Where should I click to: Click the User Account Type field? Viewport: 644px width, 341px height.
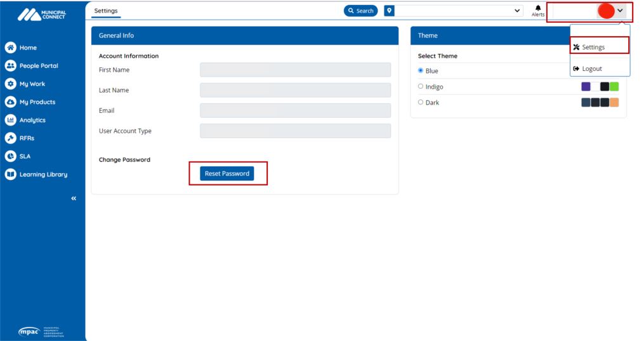point(295,131)
